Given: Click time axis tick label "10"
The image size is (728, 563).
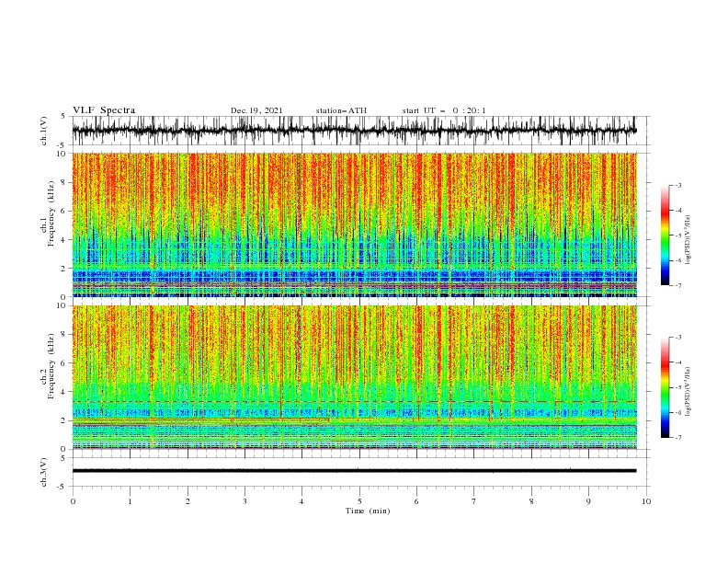Looking at the screenshot, I should [646, 501].
